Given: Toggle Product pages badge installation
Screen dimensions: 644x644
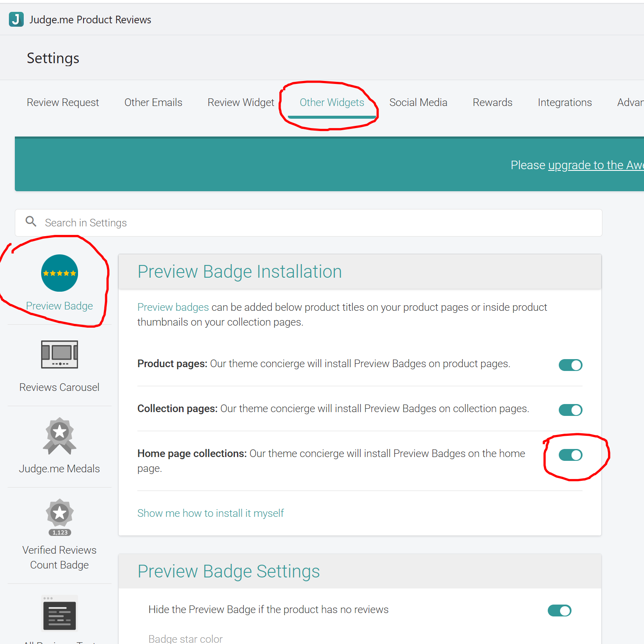Looking at the screenshot, I should pos(571,365).
